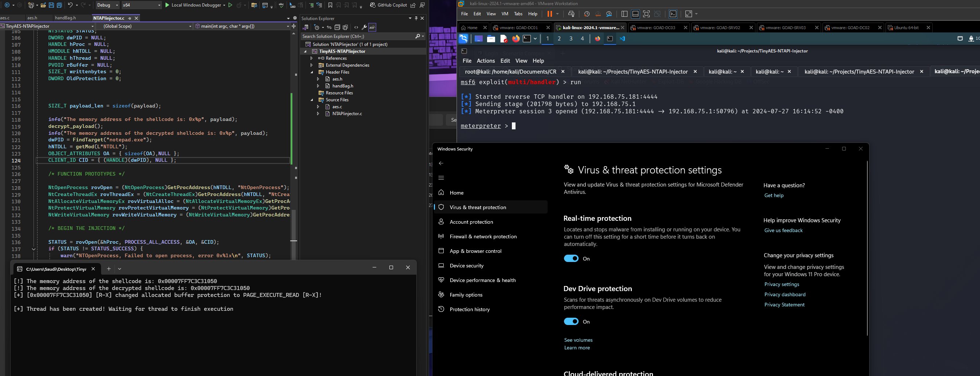
Task: Click the bookmark icon in Visual Studio toolbar
Action: coord(330,5)
